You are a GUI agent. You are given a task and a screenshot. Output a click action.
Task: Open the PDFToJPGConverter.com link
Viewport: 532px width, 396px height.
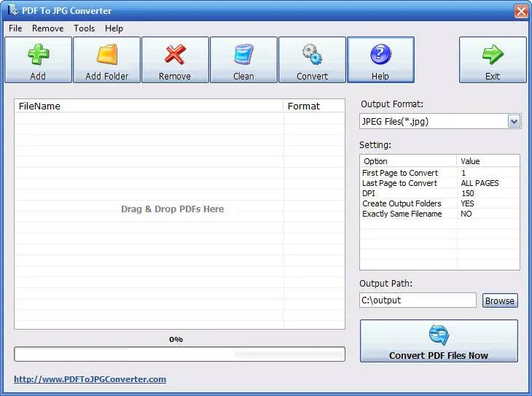tap(90, 379)
